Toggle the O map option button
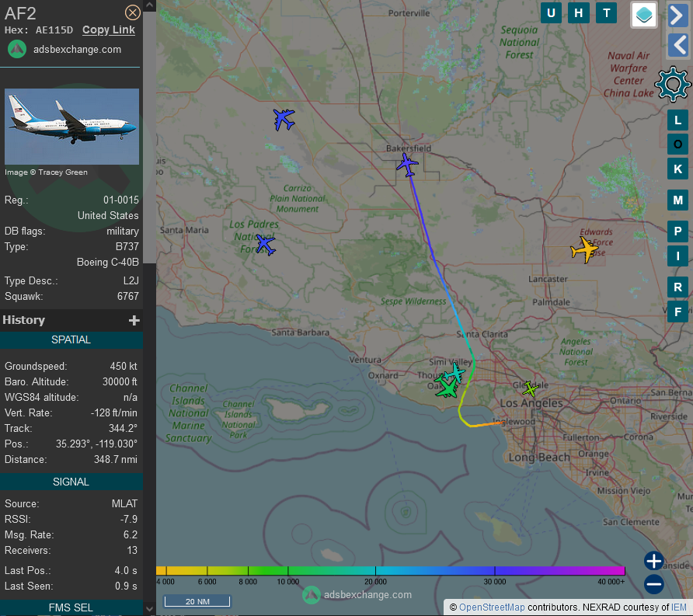Image resolution: width=693 pixels, height=616 pixels. [x=677, y=144]
